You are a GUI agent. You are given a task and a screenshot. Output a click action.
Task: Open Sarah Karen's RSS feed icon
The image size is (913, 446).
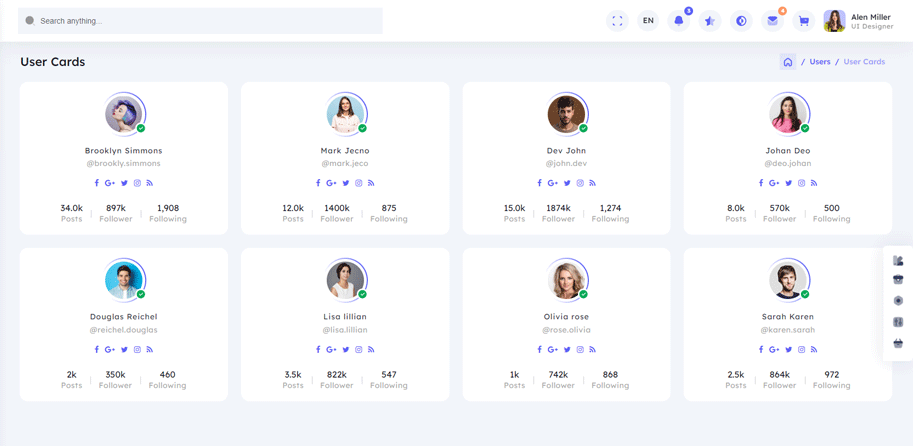click(814, 350)
